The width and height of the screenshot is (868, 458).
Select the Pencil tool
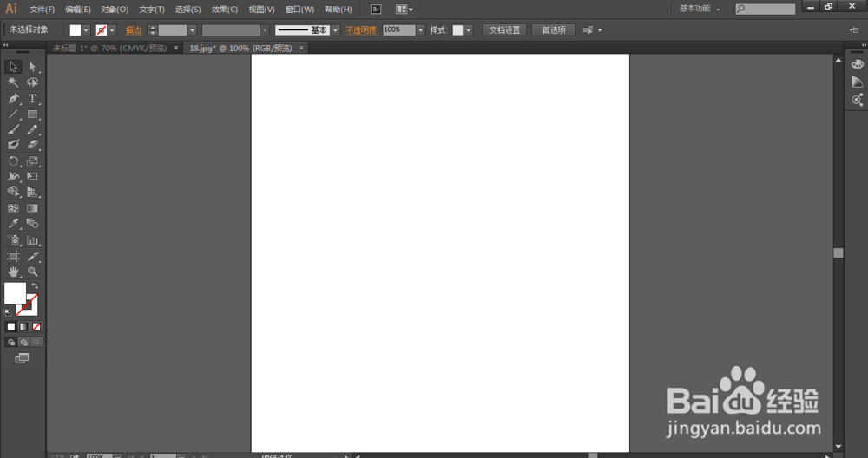33,129
